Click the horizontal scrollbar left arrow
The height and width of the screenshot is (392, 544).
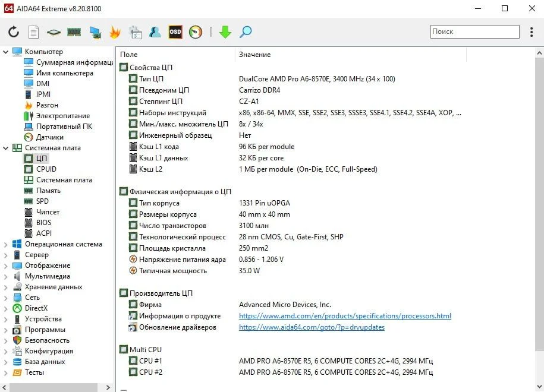tap(4, 387)
